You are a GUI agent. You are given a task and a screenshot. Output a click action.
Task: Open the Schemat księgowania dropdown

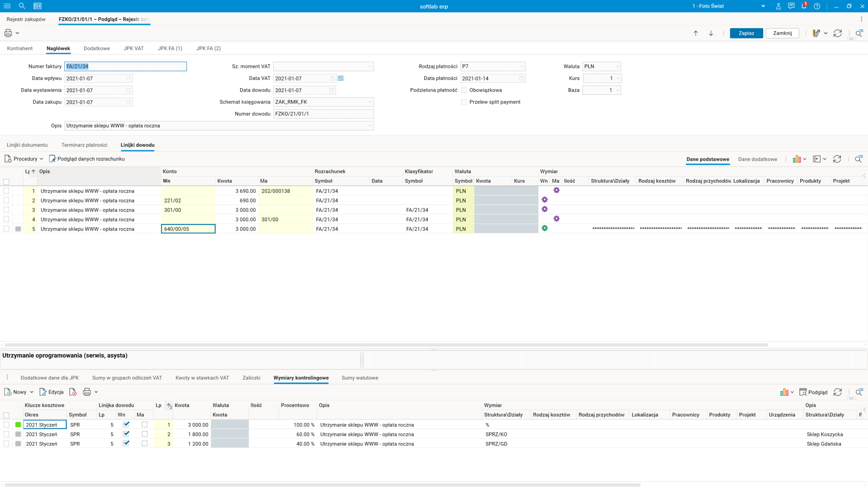coord(370,102)
